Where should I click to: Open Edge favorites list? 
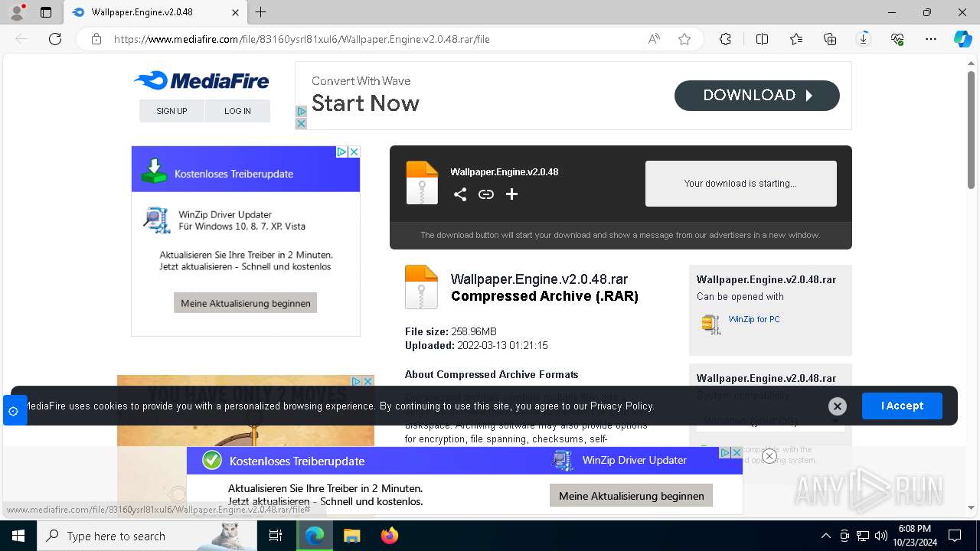click(796, 39)
